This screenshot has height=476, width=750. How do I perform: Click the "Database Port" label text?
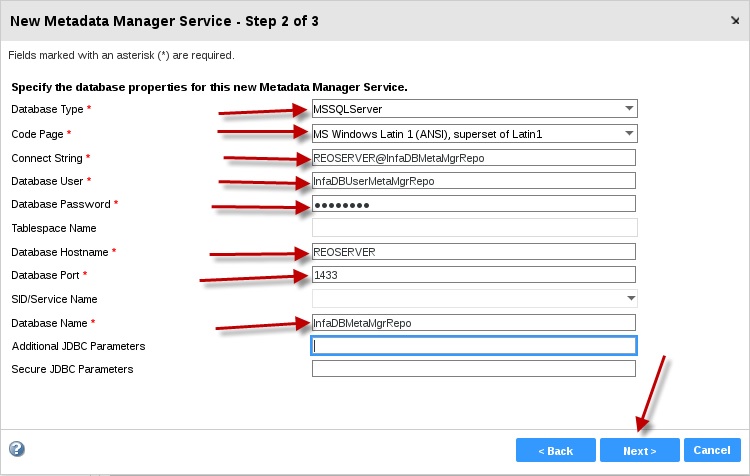point(45,275)
